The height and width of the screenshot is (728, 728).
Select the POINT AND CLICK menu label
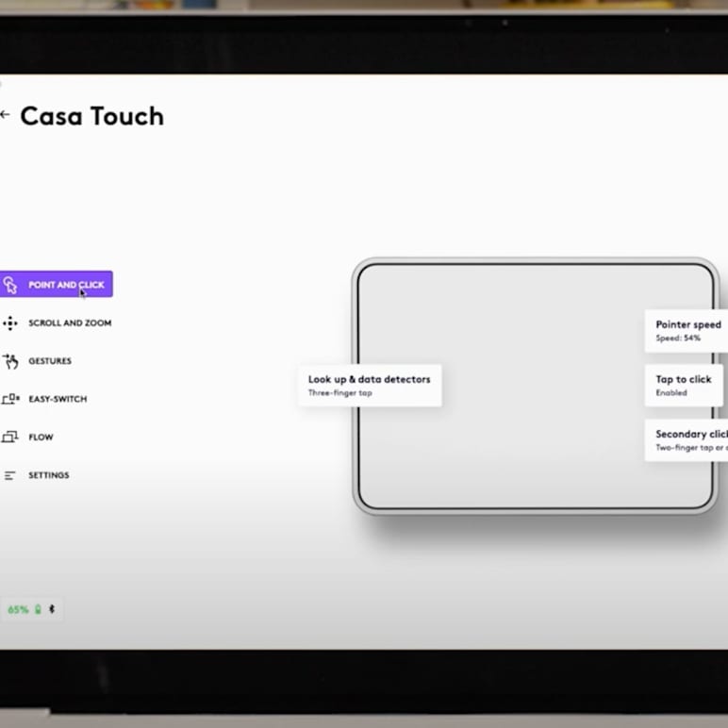(66, 285)
